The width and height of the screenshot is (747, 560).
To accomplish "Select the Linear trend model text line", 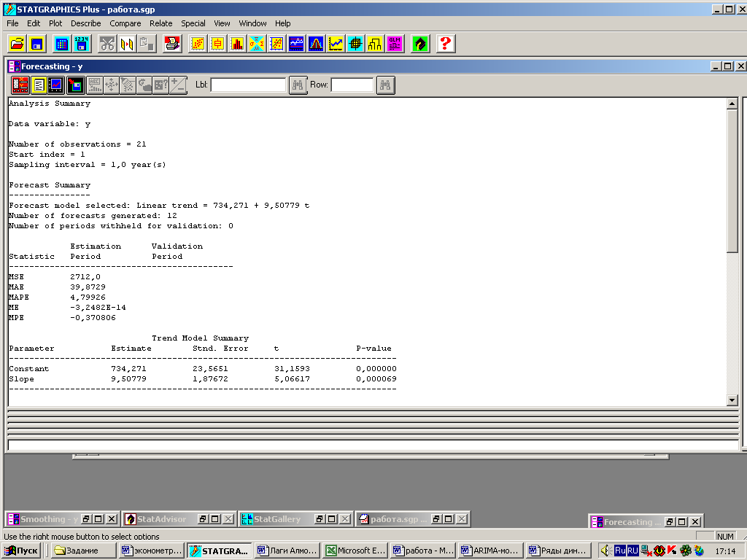I will 159,206.
